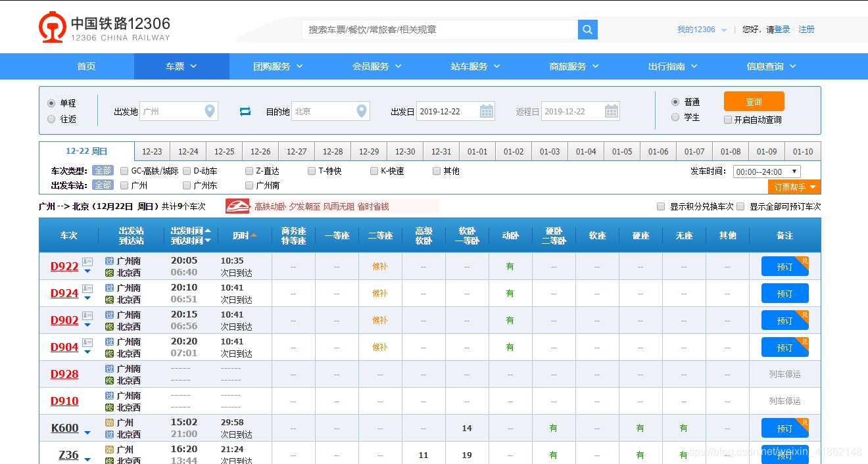Click the ID card icon beside D924
Screen dimensions: 868x464
tap(87, 289)
